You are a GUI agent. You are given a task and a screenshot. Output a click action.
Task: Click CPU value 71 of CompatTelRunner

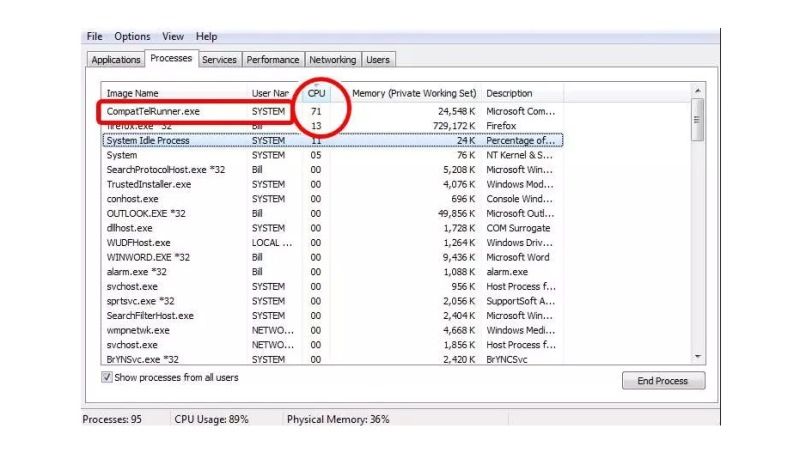[316, 111]
